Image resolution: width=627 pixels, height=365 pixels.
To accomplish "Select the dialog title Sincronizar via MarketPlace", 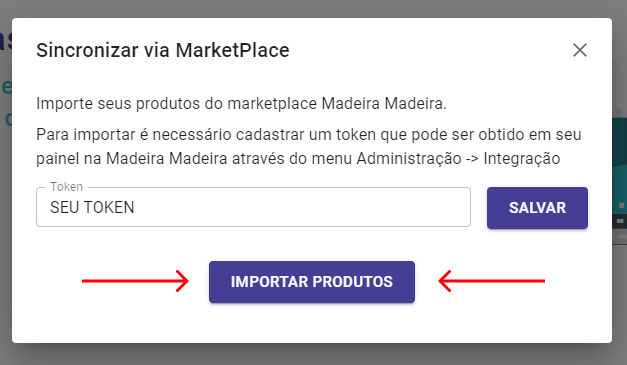I will [163, 50].
